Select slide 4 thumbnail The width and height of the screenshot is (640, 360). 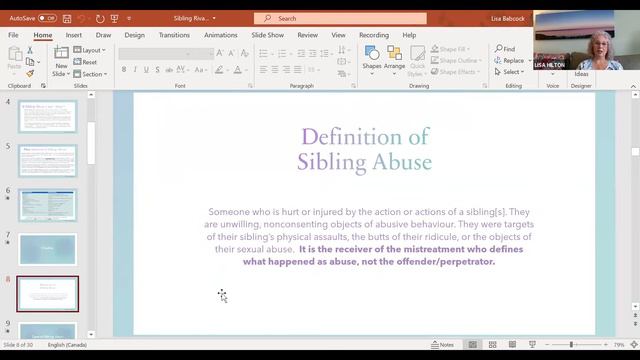coord(47,117)
